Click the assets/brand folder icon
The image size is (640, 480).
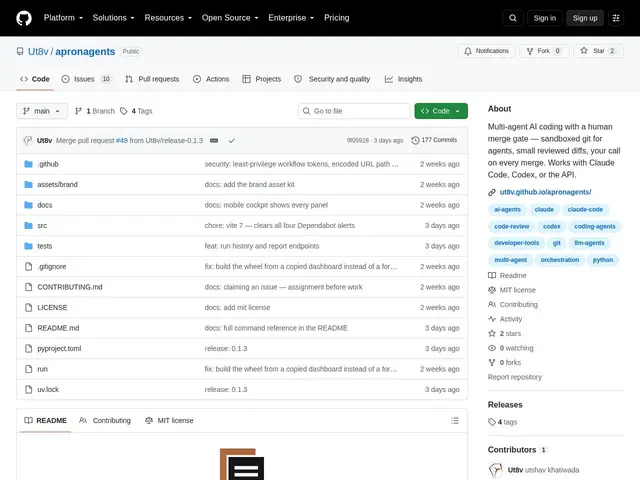tap(28, 184)
